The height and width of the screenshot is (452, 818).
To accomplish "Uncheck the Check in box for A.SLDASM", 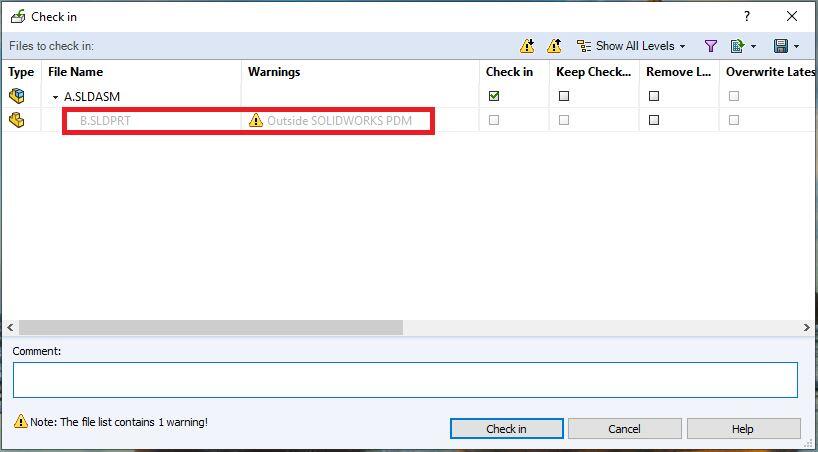I will (x=494, y=97).
